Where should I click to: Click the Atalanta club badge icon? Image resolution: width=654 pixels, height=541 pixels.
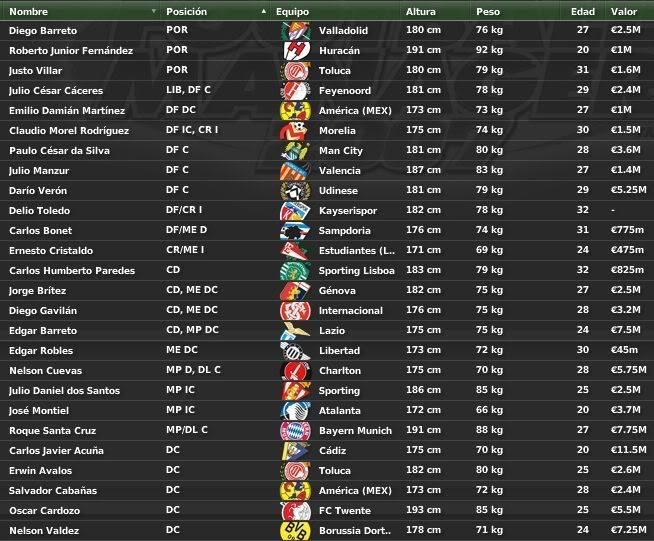(x=295, y=411)
